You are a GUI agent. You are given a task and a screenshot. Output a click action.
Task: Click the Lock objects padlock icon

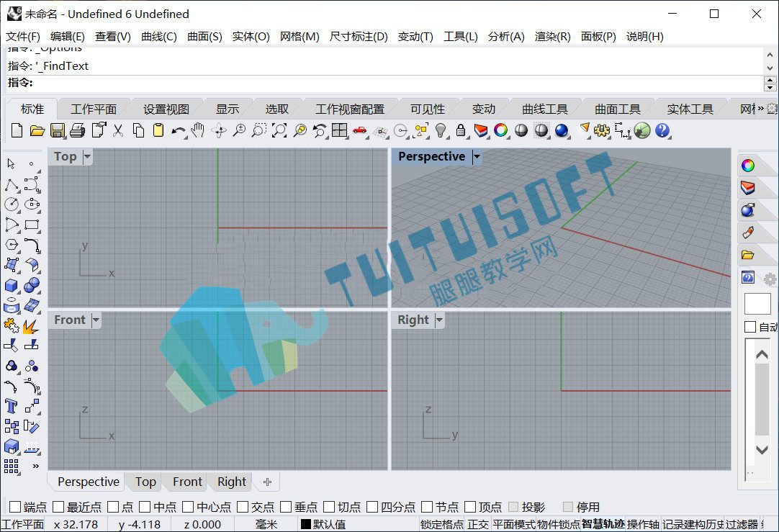coord(461,130)
